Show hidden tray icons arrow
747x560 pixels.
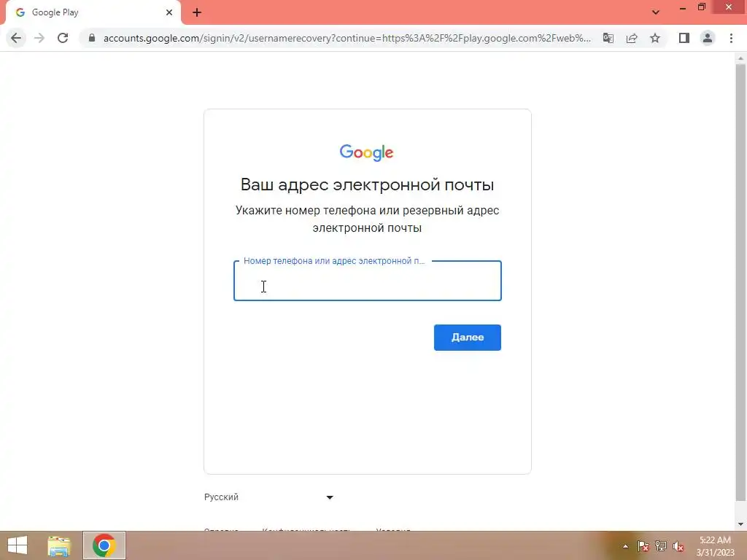tap(625, 546)
